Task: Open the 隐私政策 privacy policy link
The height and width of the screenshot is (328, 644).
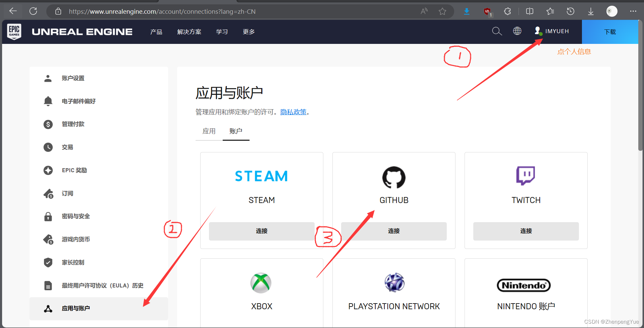Action: (293, 112)
